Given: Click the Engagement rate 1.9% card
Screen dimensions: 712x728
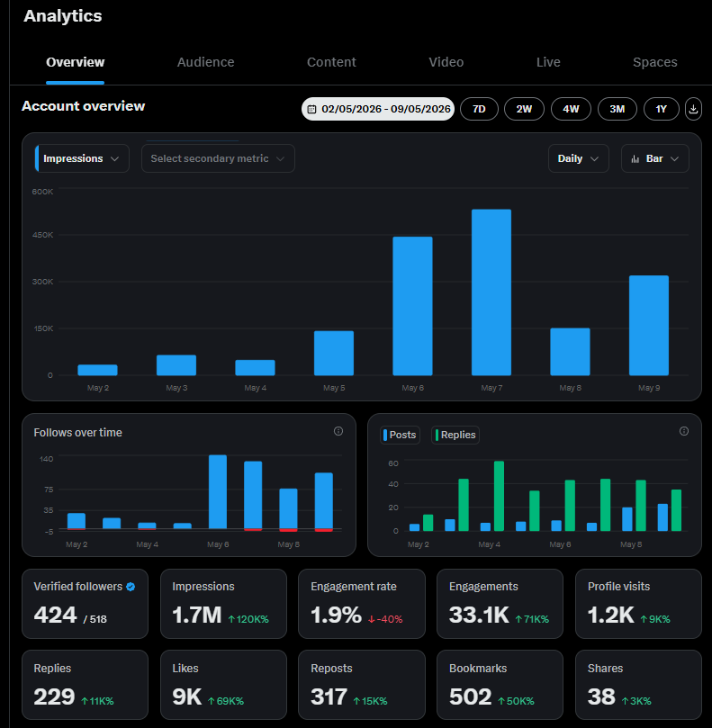Looking at the screenshot, I should point(361,604).
